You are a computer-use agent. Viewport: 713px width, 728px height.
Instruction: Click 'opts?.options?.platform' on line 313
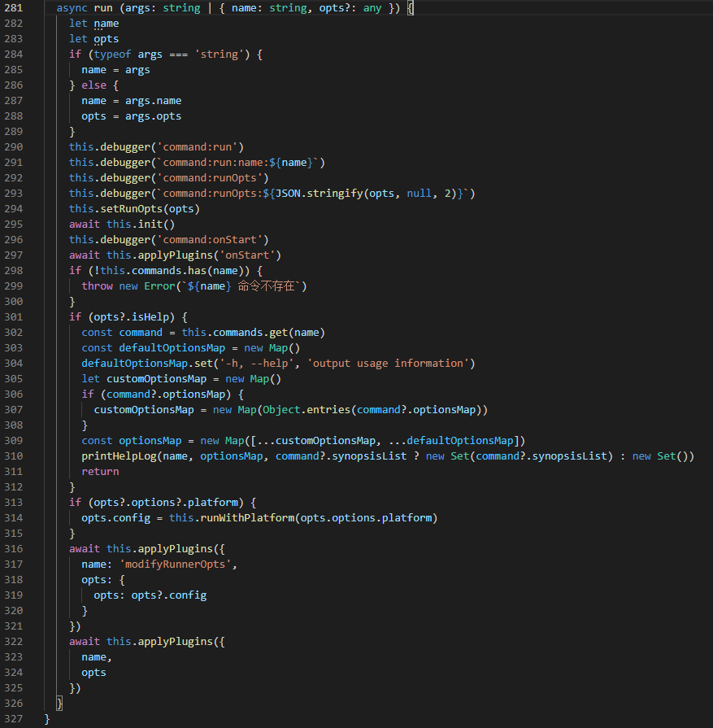click(166, 503)
